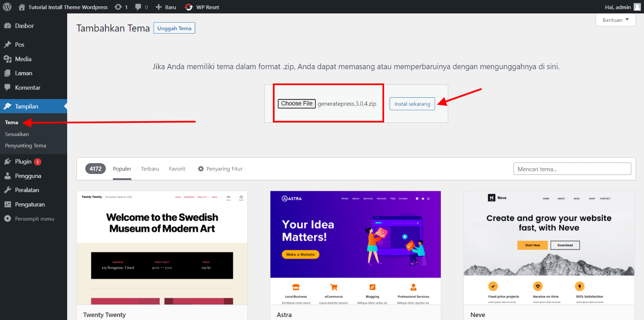This screenshot has width=644, height=320.
Task: Click the WordPress logo in admin bar
Action: click(6, 7)
